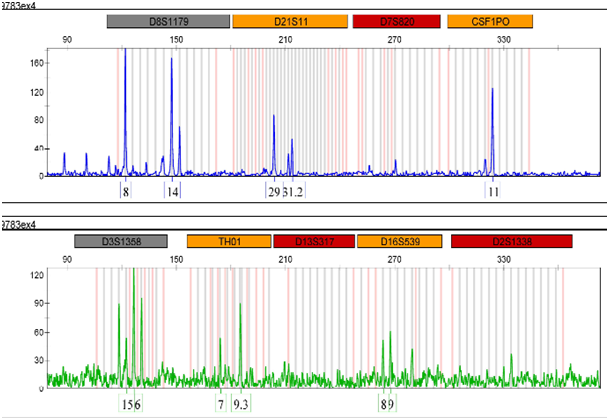This screenshot has width=609, height=420.
Task: Select the 31.2 allele label
Action: pos(294,191)
